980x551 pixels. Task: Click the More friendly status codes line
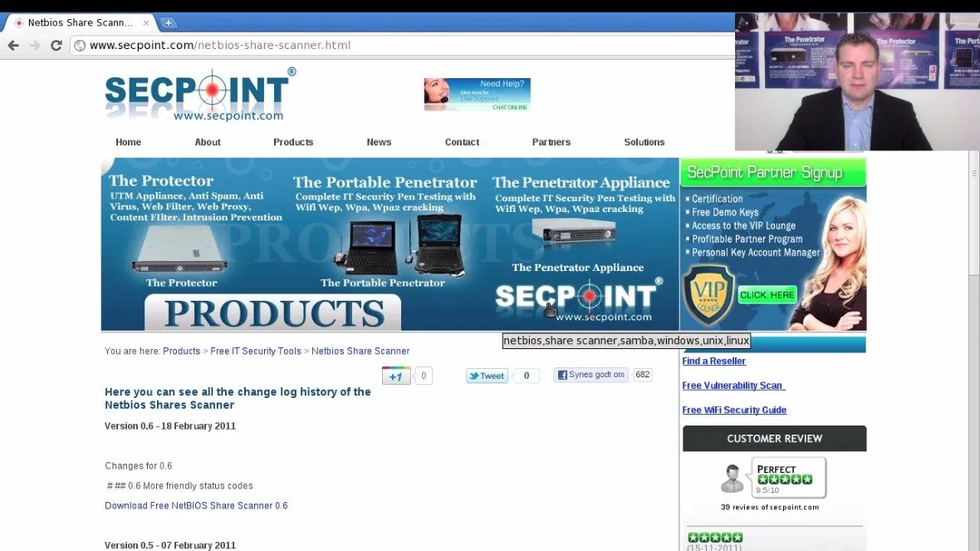pyautogui.click(x=180, y=486)
